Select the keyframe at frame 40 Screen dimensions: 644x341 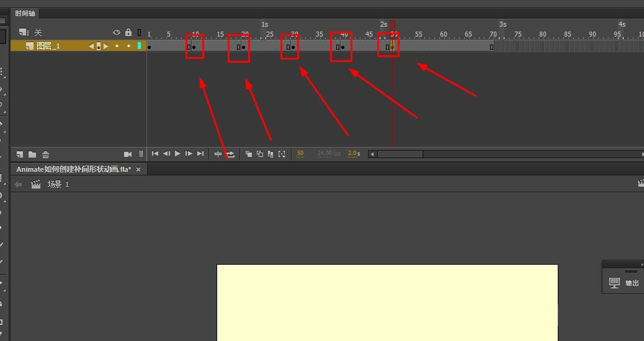pos(343,46)
